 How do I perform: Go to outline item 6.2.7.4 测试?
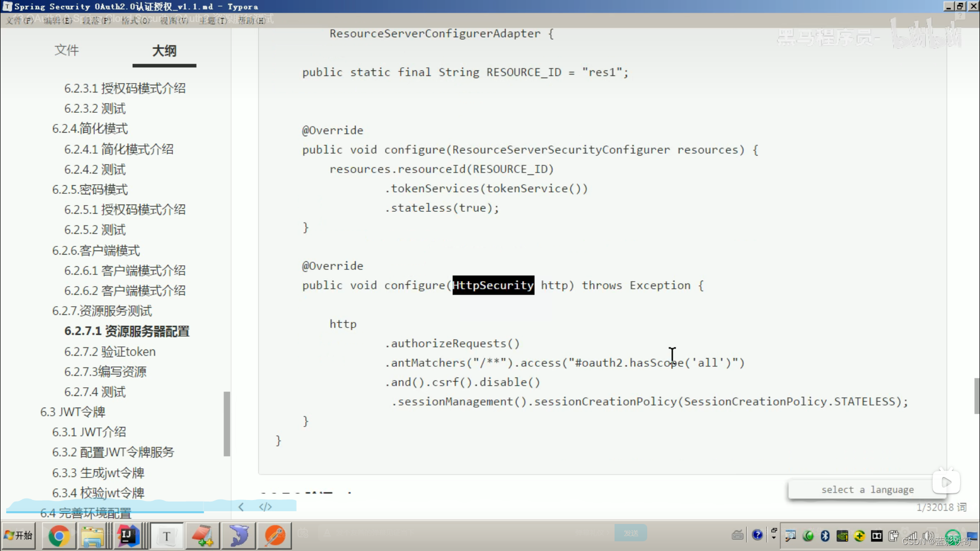95,392
